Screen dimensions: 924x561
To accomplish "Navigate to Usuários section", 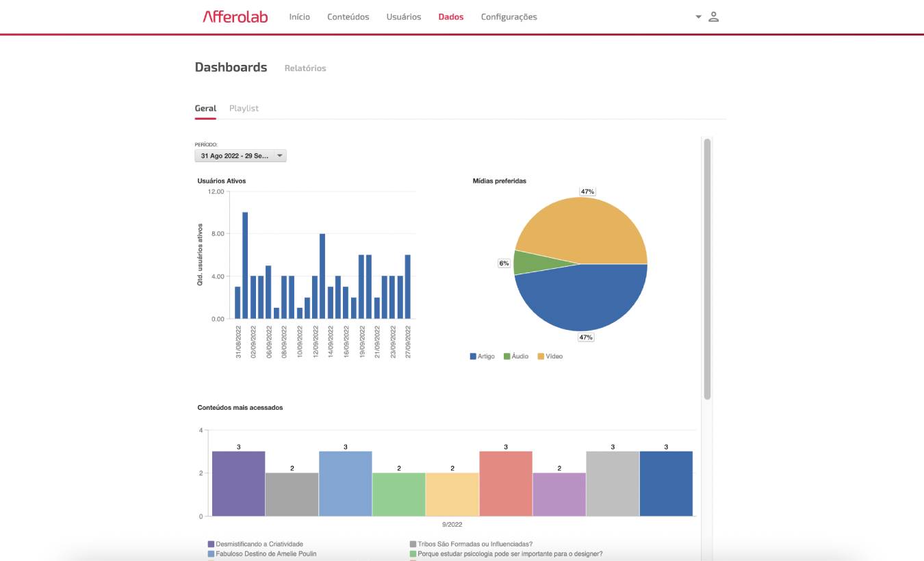I will pyautogui.click(x=403, y=17).
